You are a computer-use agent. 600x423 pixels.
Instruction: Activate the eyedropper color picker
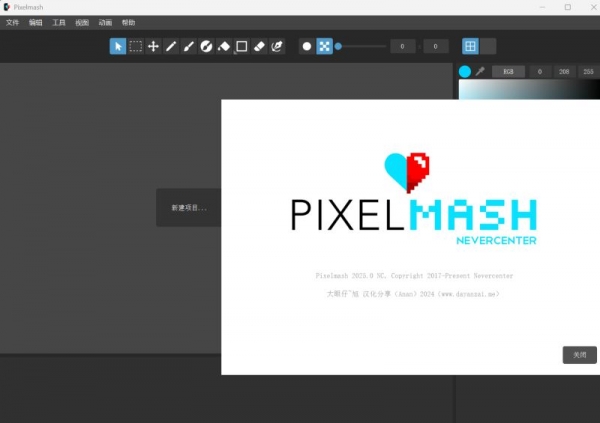[480, 71]
